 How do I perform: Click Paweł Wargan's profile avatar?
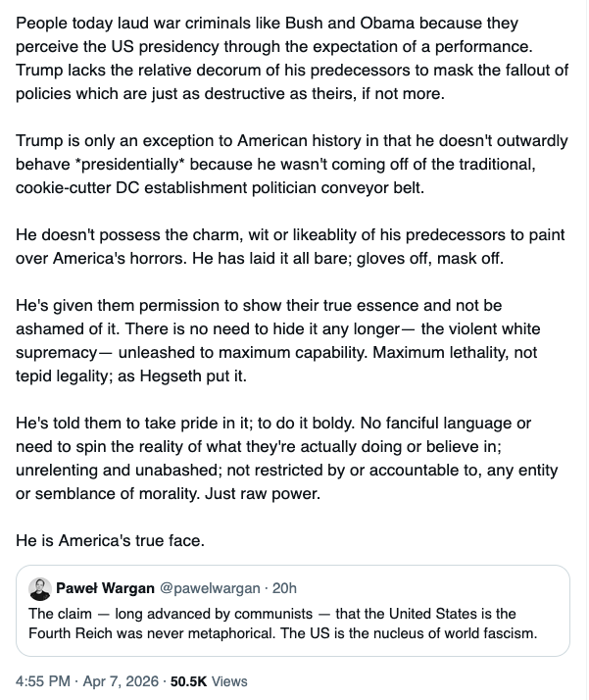[x=40, y=588]
